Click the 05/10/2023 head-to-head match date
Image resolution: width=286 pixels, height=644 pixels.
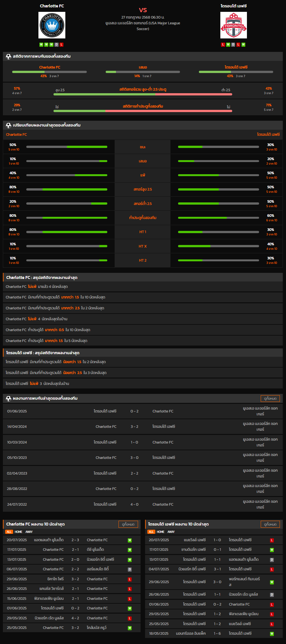(x=17, y=458)
